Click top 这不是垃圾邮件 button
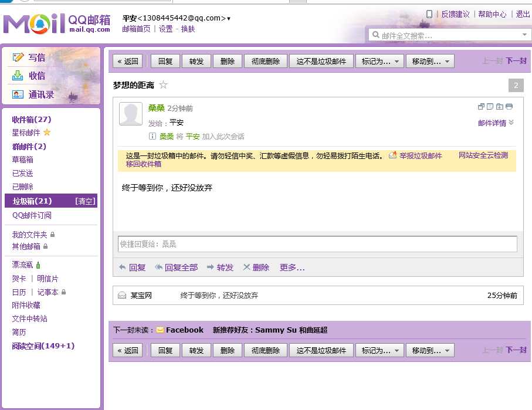532x410 pixels. [x=321, y=61]
